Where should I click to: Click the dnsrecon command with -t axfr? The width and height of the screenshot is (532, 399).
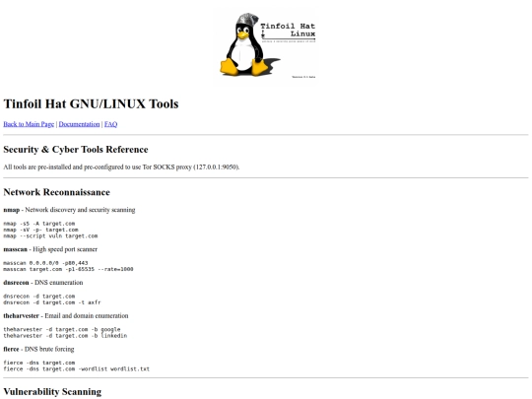point(52,302)
